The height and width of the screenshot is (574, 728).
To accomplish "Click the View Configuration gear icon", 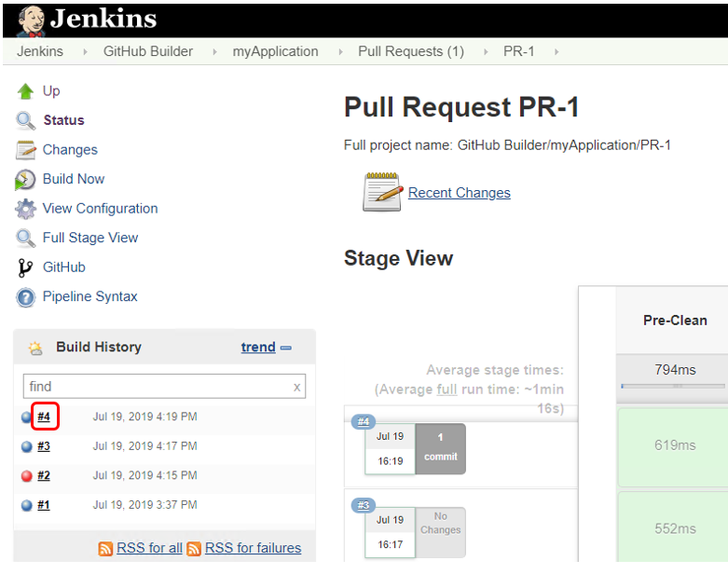I will pyautogui.click(x=25, y=209).
